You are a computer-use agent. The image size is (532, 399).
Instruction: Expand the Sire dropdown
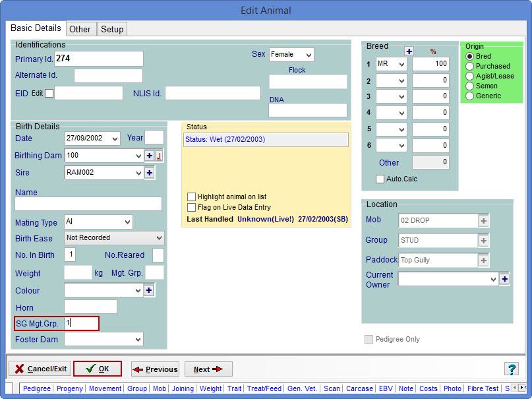[x=138, y=173]
